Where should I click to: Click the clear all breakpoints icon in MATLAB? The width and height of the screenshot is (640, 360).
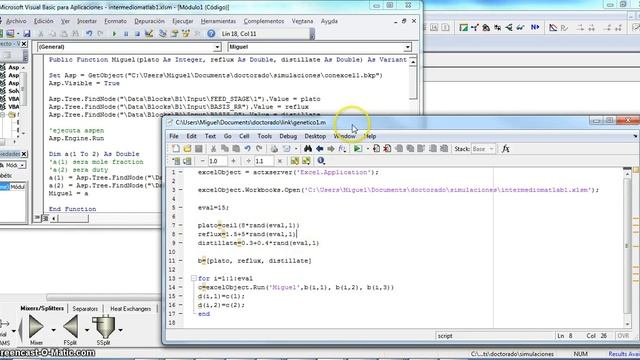387,149
